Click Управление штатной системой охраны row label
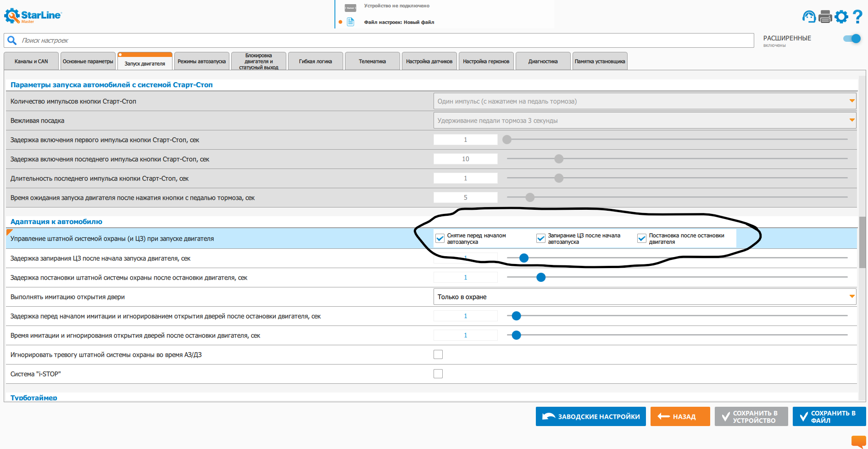The width and height of the screenshot is (868, 449). (112, 239)
